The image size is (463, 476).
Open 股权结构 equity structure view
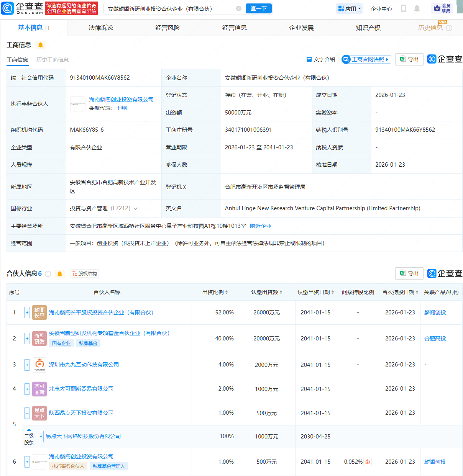coord(85,273)
